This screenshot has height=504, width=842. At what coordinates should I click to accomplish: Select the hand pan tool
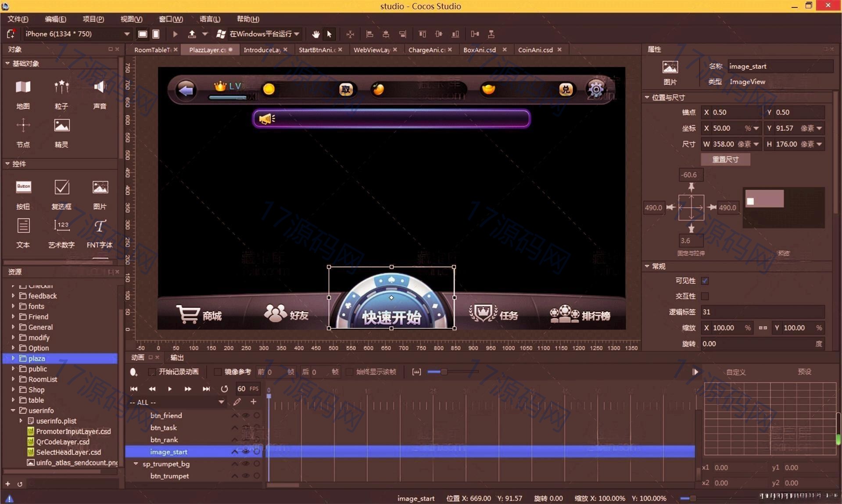coord(315,34)
